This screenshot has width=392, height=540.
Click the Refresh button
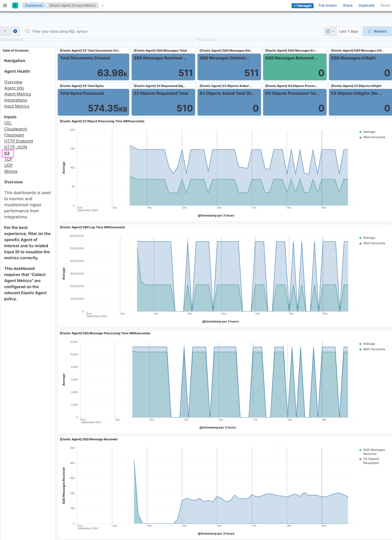[377, 31]
